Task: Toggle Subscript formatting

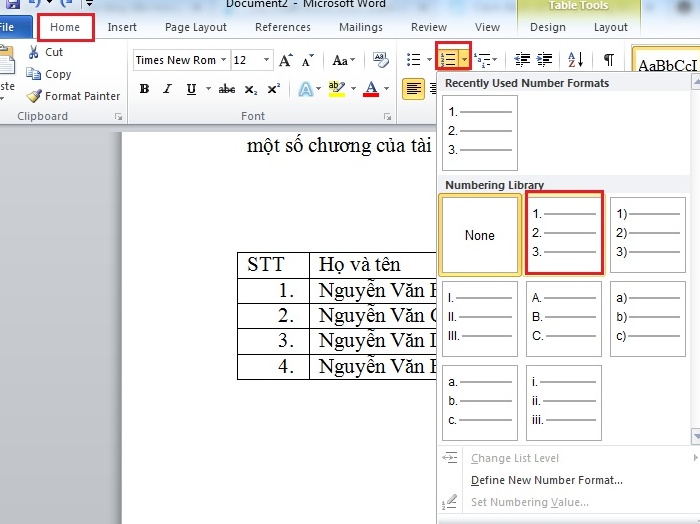Action: 250,89
